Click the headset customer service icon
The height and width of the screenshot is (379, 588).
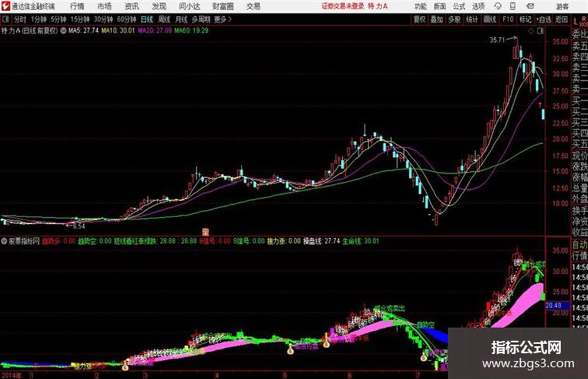(x=498, y=6)
